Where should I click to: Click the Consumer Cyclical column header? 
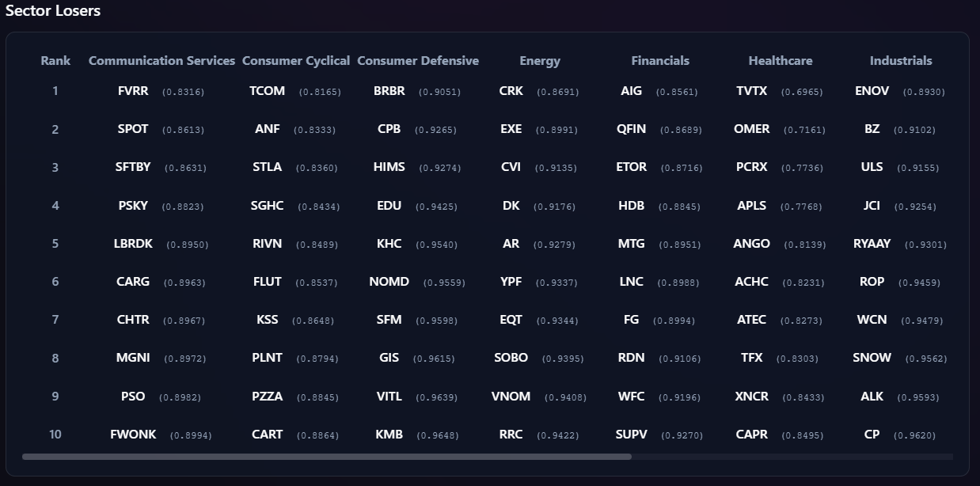coord(296,61)
